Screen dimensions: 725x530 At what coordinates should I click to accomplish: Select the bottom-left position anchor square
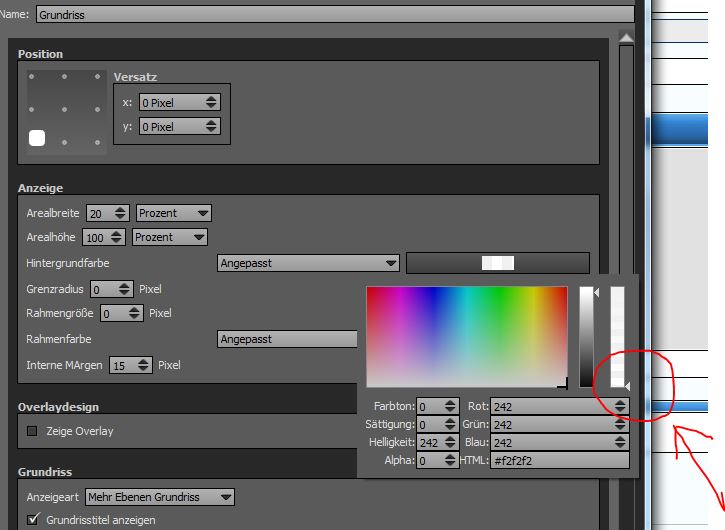click(37, 139)
